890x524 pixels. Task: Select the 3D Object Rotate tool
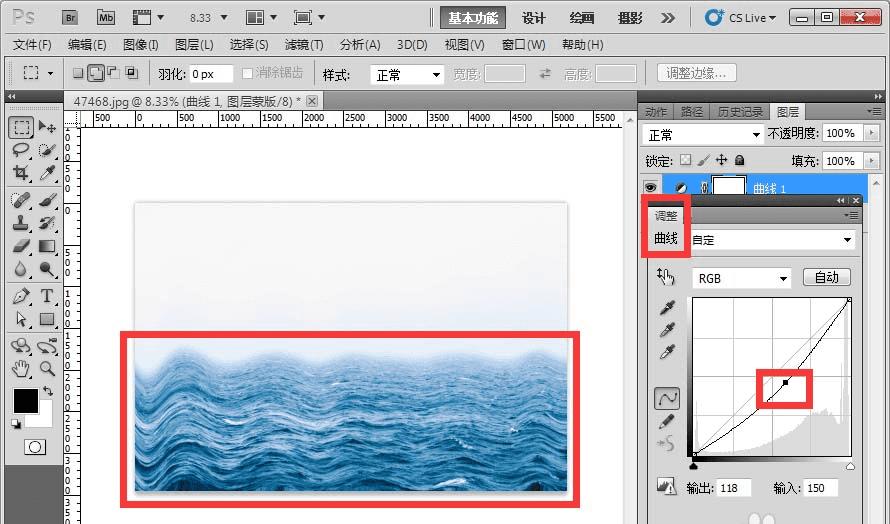tap(21, 346)
